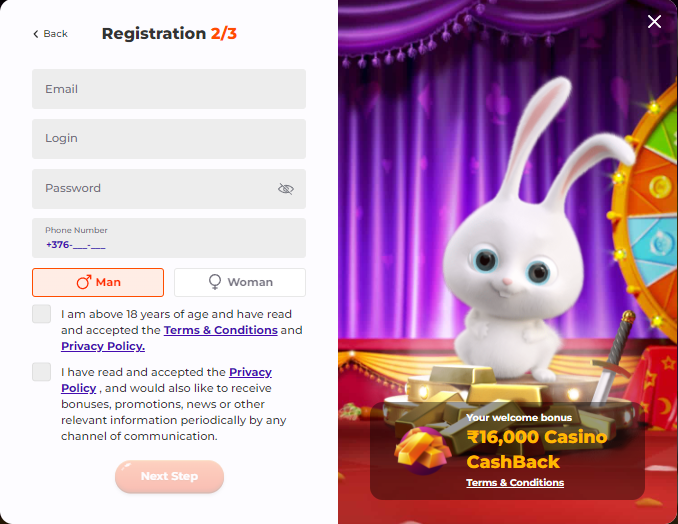Focus the Email input field

(169, 89)
